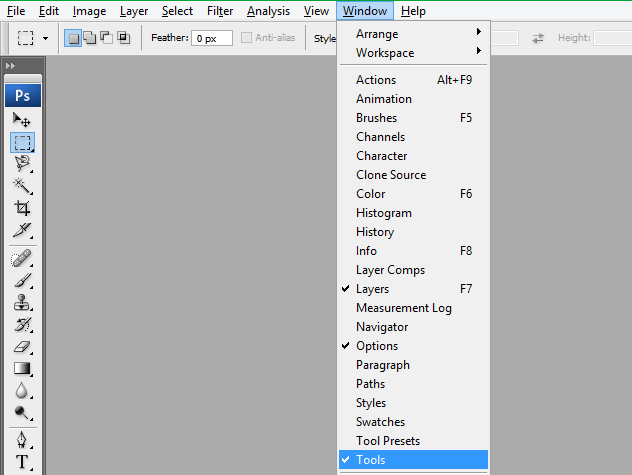Image resolution: width=632 pixels, height=475 pixels.
Task: Select the Magic Wand tool
Action: pyautogui.click(x=22, y=186)
